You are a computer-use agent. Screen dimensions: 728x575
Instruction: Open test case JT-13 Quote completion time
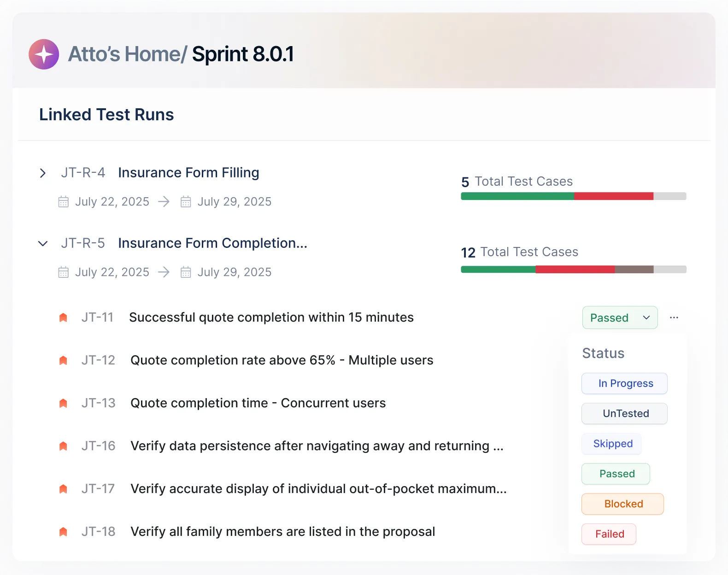pyautogui.click(x=258, y=403)
